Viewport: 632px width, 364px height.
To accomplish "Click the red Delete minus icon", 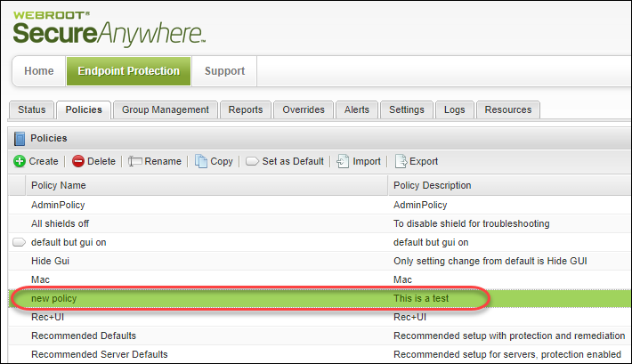I will (x=78, y=161).
